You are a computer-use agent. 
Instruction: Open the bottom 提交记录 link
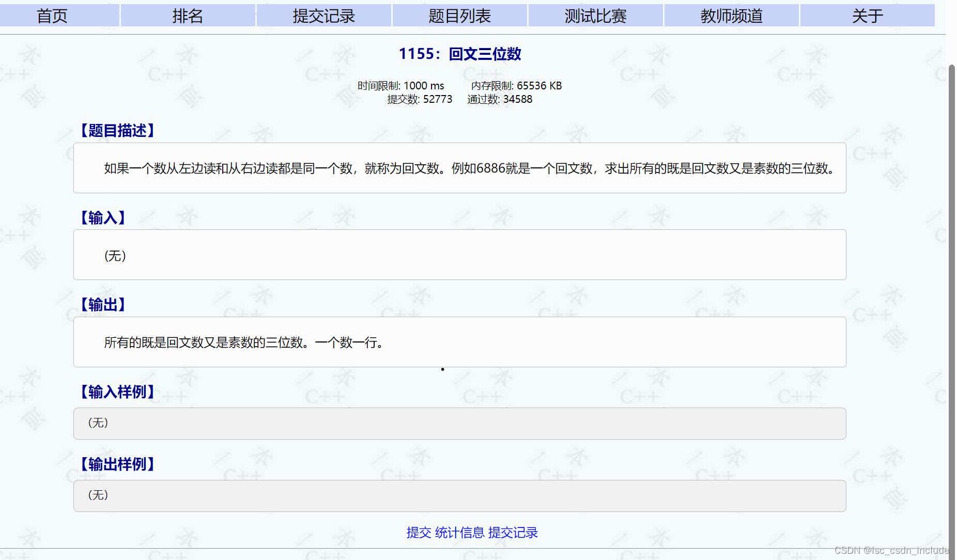coord(513,533)
